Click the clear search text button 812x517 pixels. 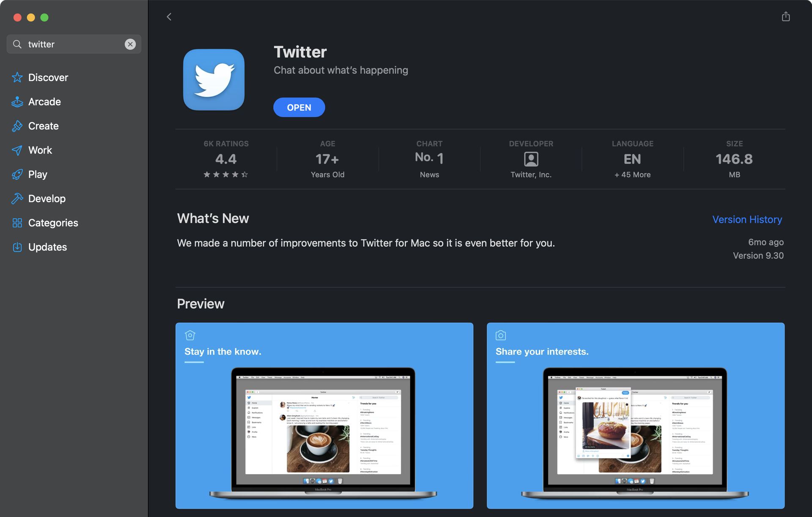click(130, 44)
